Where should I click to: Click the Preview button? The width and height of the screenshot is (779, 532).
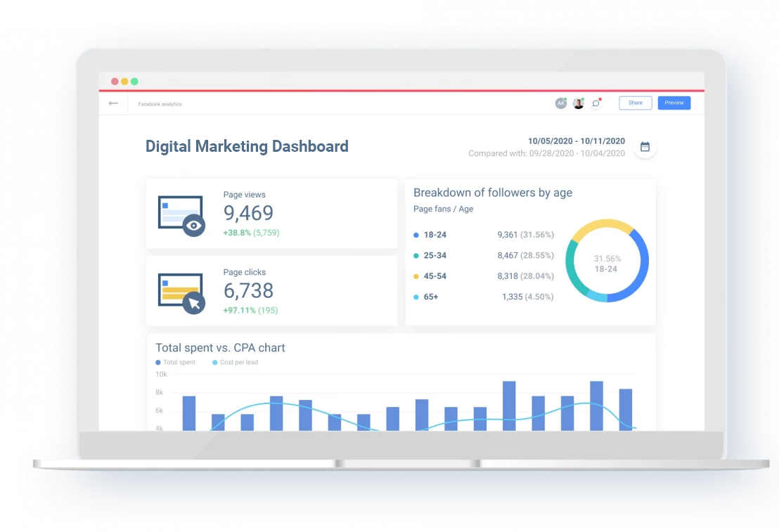tap(674, 103)
